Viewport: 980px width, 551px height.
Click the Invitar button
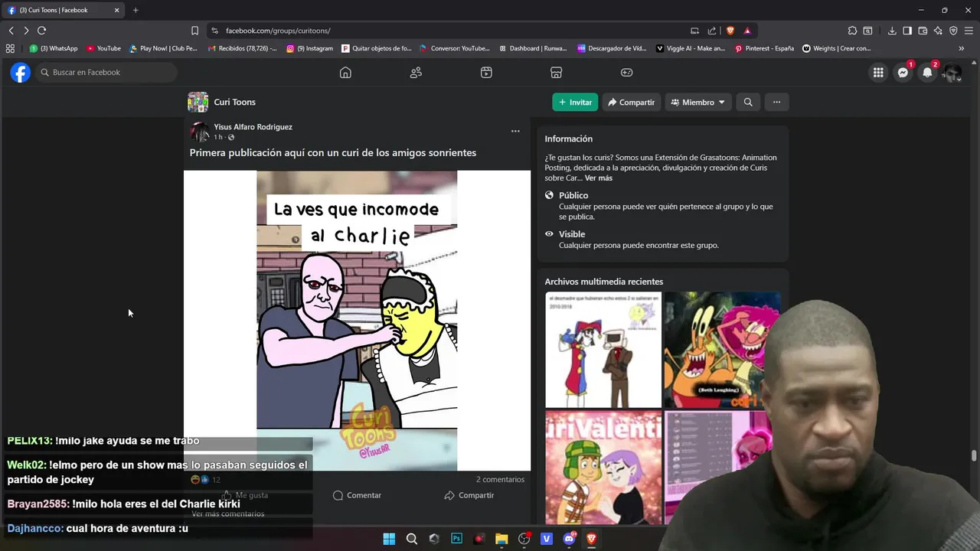[575, 102]
